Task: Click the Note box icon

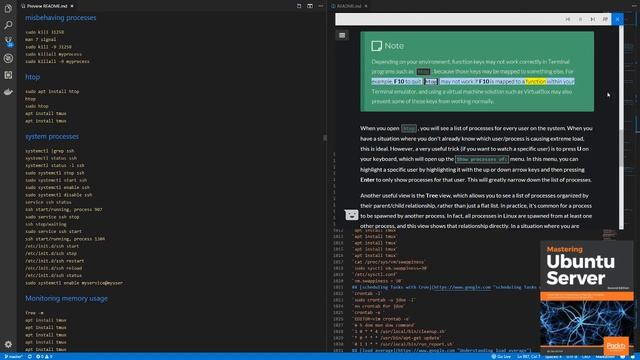Action: (x=376, y=46)
